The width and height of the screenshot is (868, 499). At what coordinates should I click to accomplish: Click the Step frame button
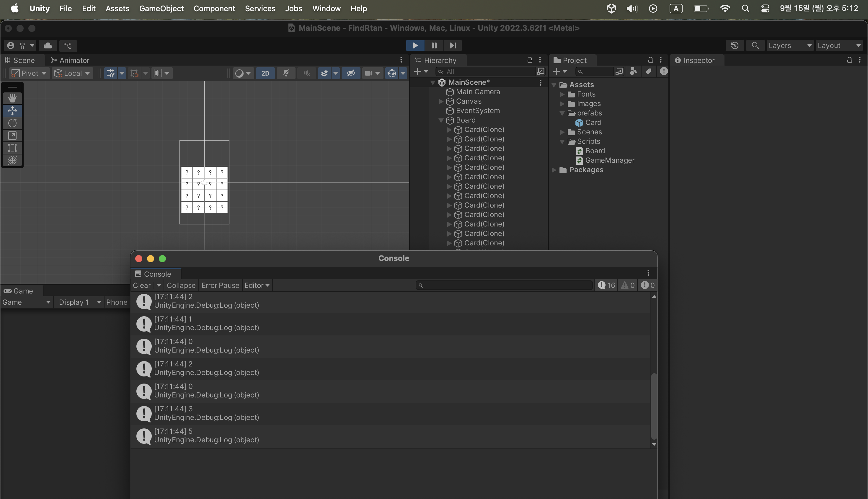453,45
